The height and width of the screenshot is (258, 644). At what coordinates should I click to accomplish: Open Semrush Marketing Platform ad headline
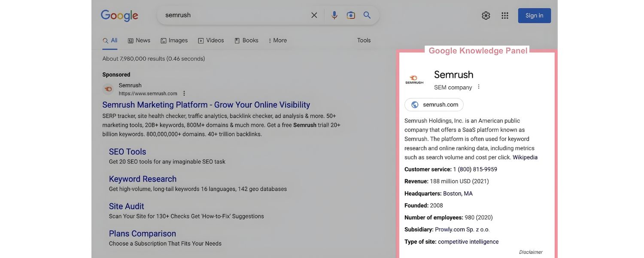point(206,105)
